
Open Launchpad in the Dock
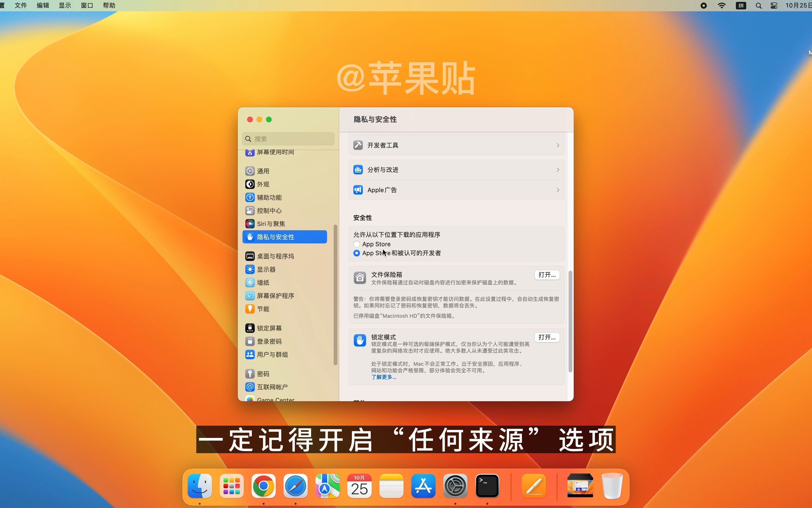231,486
